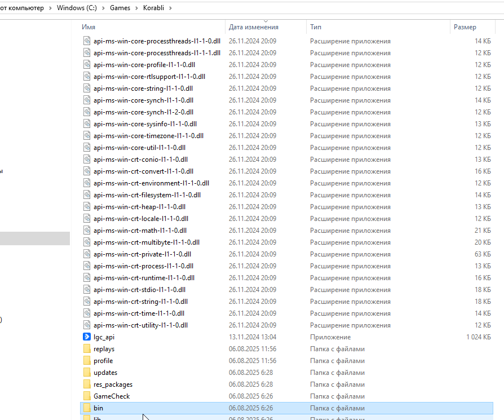Sort by the Дата изменения column header
Viewport: 504px width, 420px height.
click(x=253, y=27)
